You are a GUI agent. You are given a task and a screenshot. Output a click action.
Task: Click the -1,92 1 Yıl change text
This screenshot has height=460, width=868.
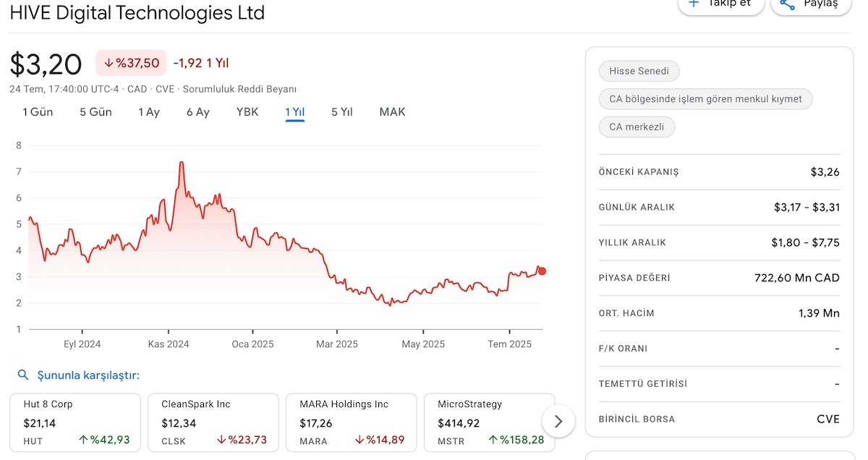click(201, 63)
